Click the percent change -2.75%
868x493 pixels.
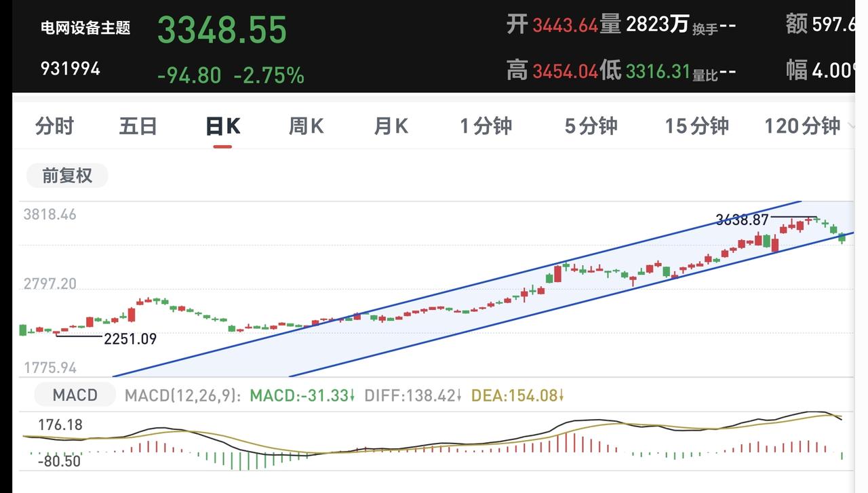tap(269, 75)
